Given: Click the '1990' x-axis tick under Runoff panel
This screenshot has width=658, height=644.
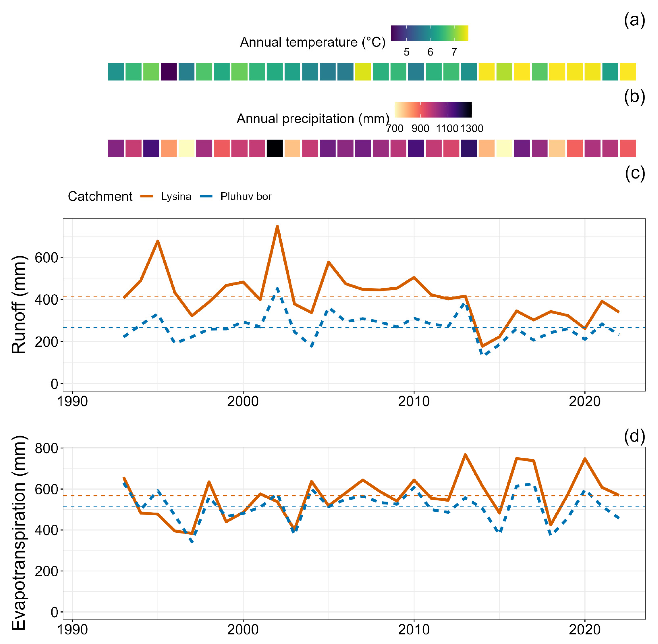Looking at the screenshot, I should pyautogui.click(x=72, y=402).
